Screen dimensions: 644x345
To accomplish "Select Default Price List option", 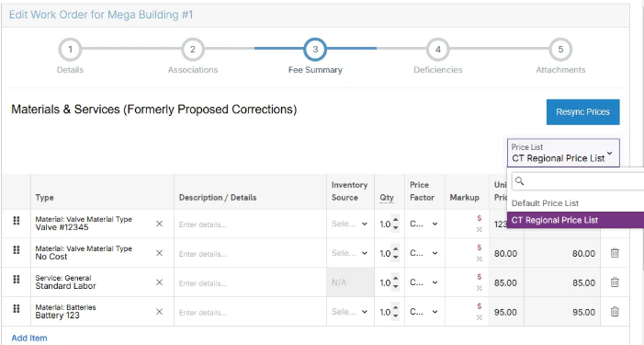I will click(x=545, y=203).
